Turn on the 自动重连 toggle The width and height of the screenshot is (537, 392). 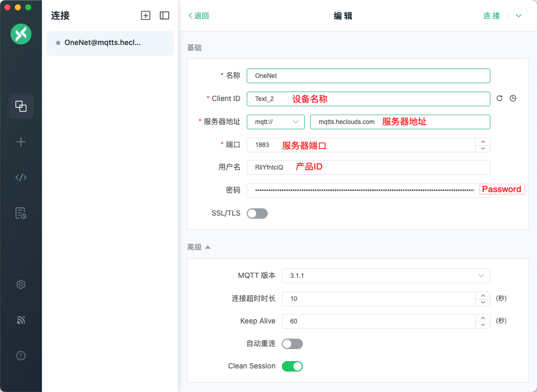292,344
